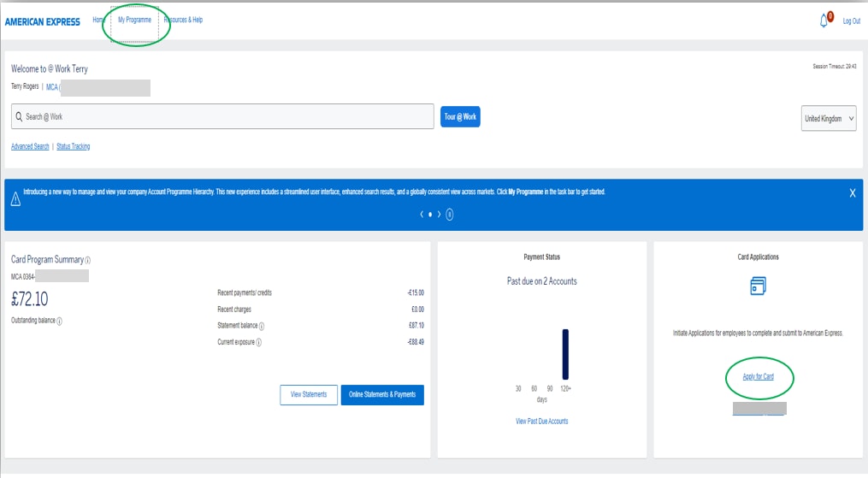Click into the Search @ Work field
868x478 pixels.
coord(222,116)
